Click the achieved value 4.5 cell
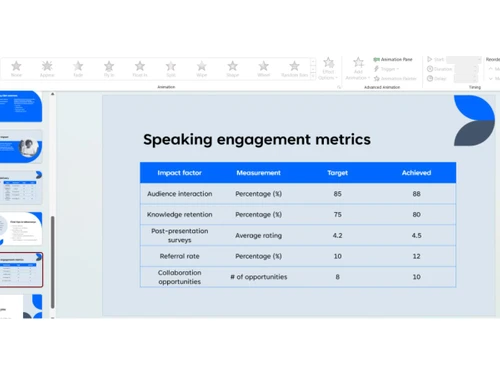This screenshot has height=375, width=500. point(416,235)
